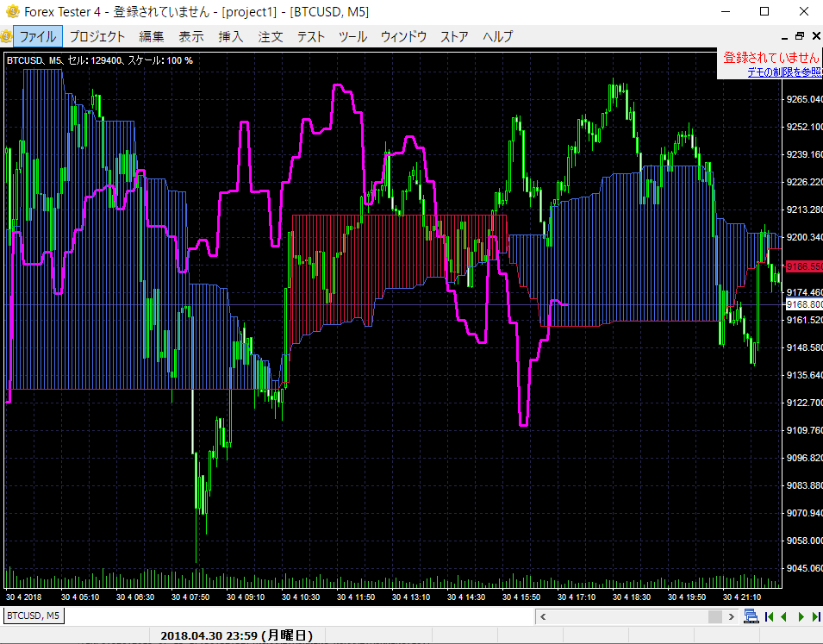The width and height of the screenshot is (823, 644).
Task: Click the 登録されていません notice
Action: pyautogui.click(x=771, y=57)
